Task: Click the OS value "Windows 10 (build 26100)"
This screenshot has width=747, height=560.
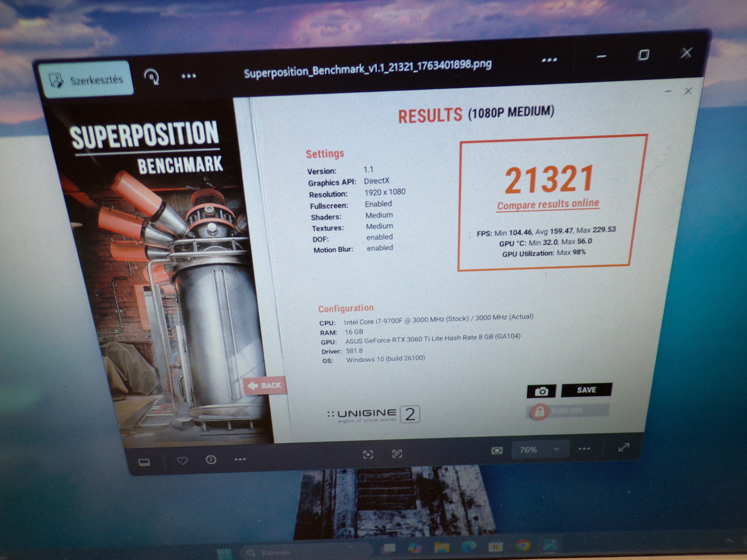Action: 386,359
